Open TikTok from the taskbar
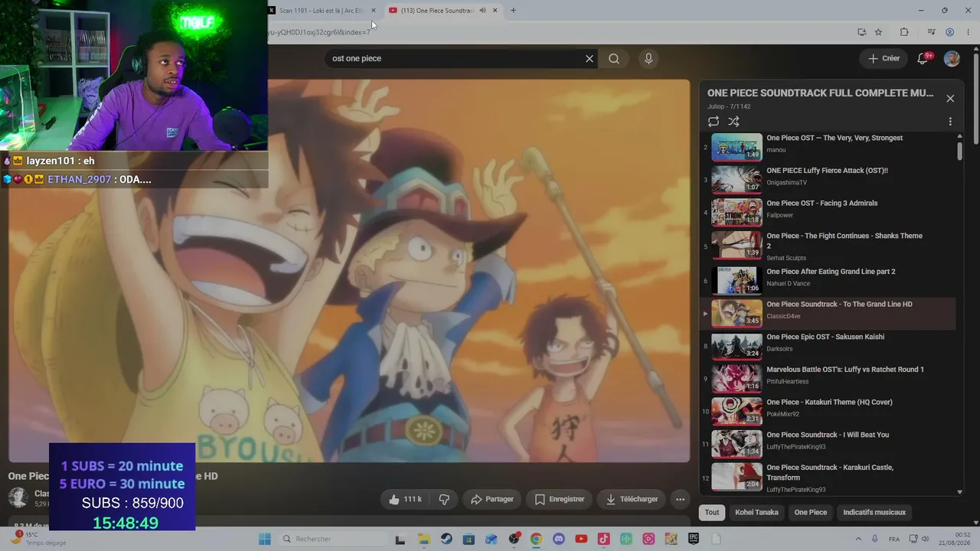The width and height of the screenshot is (980, 551). point(603,539)
